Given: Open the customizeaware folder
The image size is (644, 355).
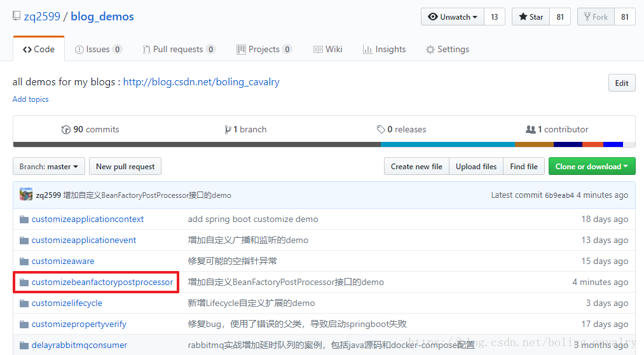Looking at the screenshot, I should (x=63, y=261).
